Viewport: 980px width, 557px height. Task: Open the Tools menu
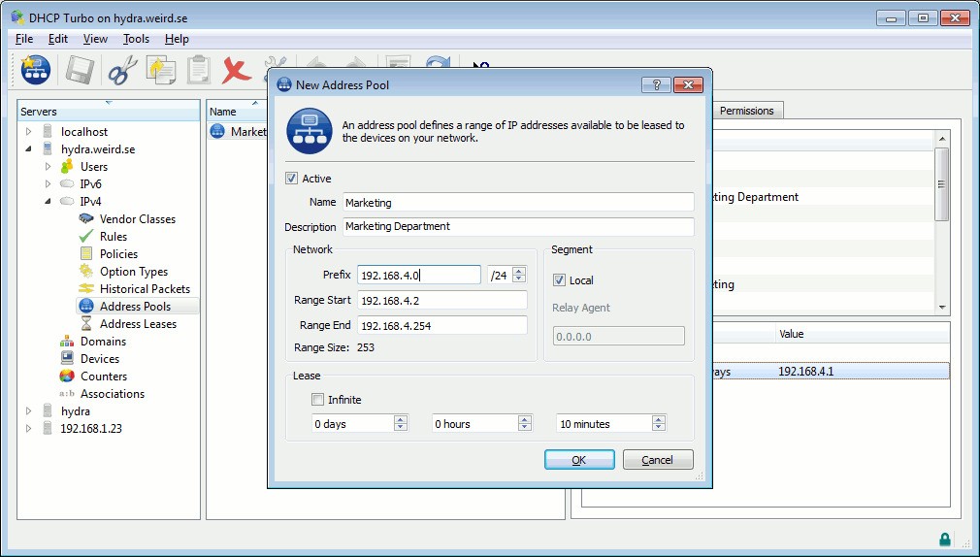pos(136,39)
